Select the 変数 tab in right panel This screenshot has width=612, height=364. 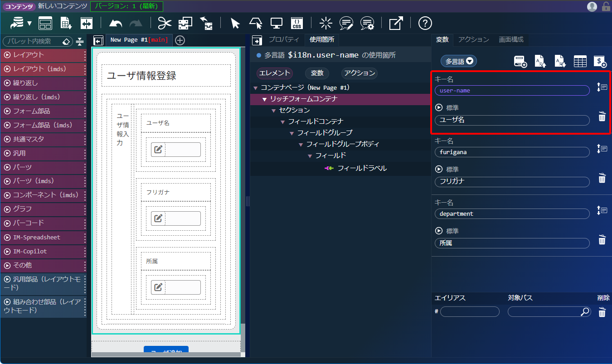pyautogui.click(x=442, y=39)
